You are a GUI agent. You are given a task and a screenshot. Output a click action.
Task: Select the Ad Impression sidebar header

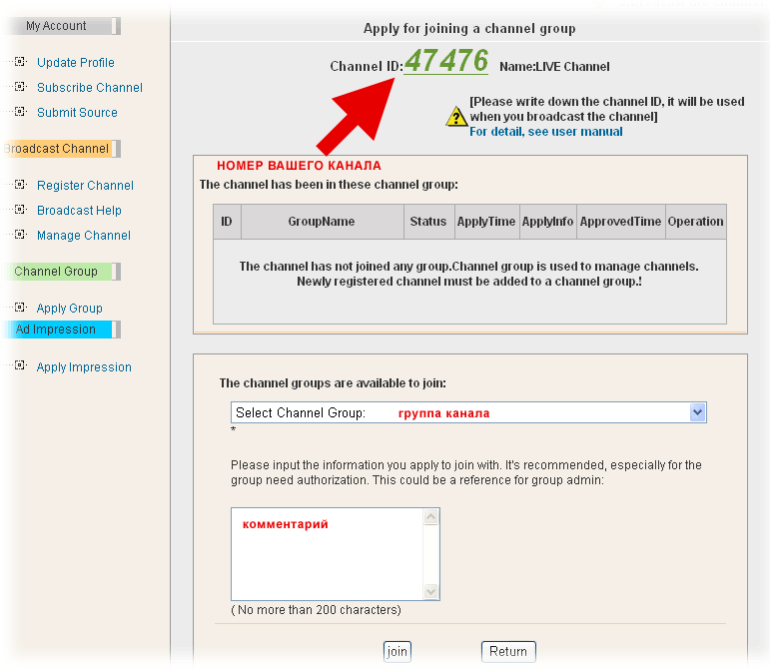(60, 330)
